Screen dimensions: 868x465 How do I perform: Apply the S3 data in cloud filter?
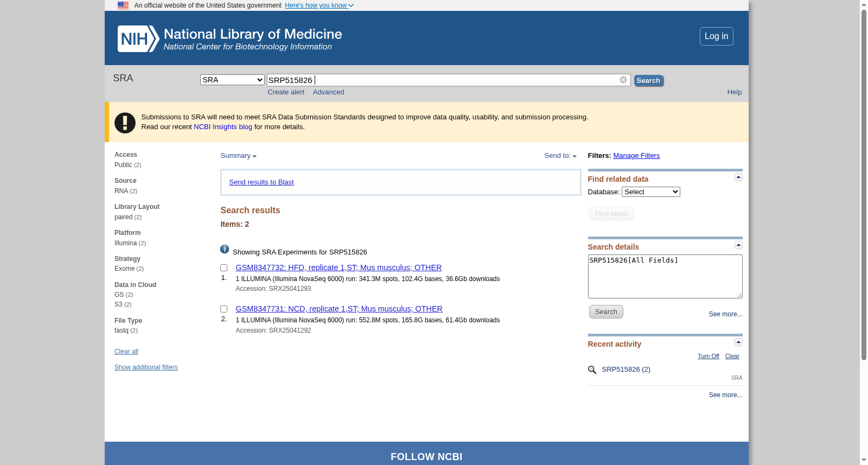pyautogui.click(x=118, y=304)
